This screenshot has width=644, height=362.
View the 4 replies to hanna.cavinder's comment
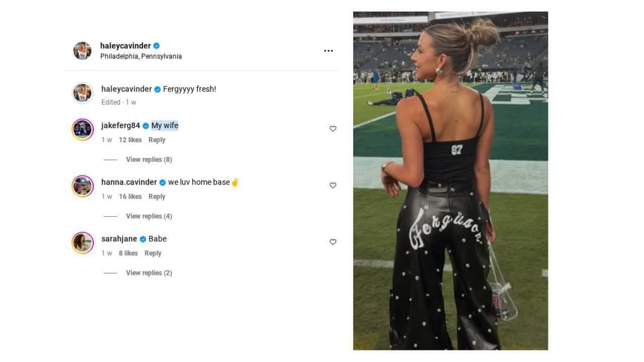point(149,216)
